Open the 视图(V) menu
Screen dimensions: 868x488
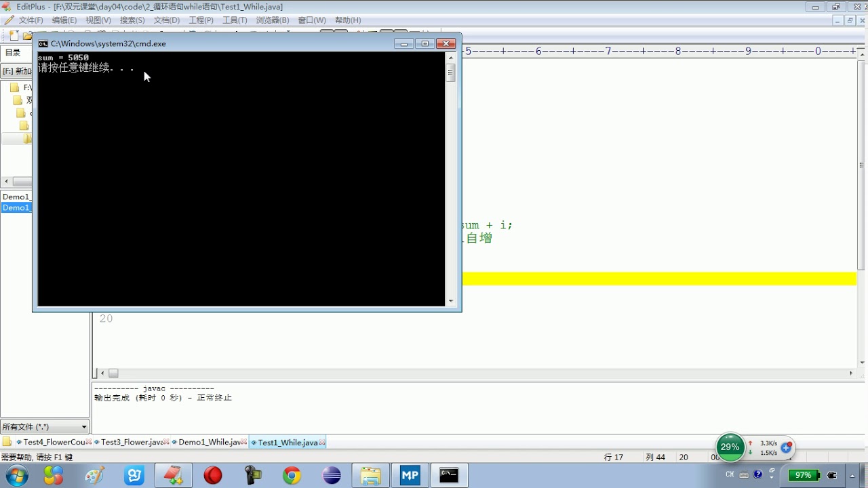pos(98,20)
